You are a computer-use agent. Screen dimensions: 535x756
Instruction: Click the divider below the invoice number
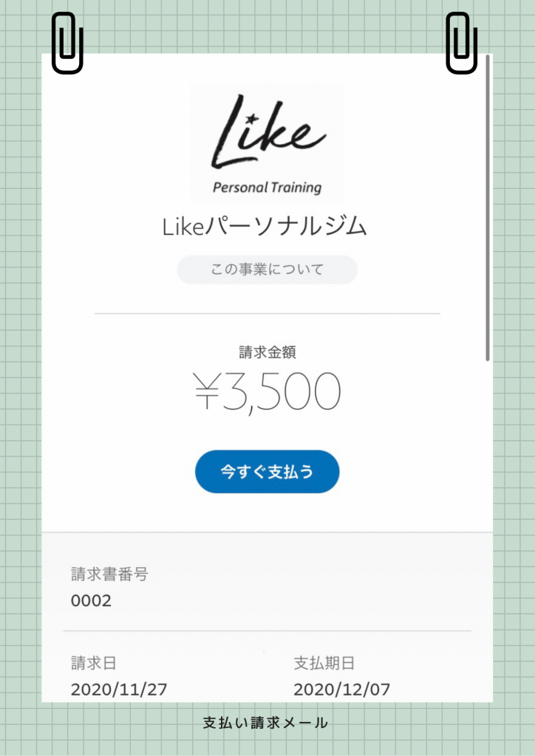267,630
